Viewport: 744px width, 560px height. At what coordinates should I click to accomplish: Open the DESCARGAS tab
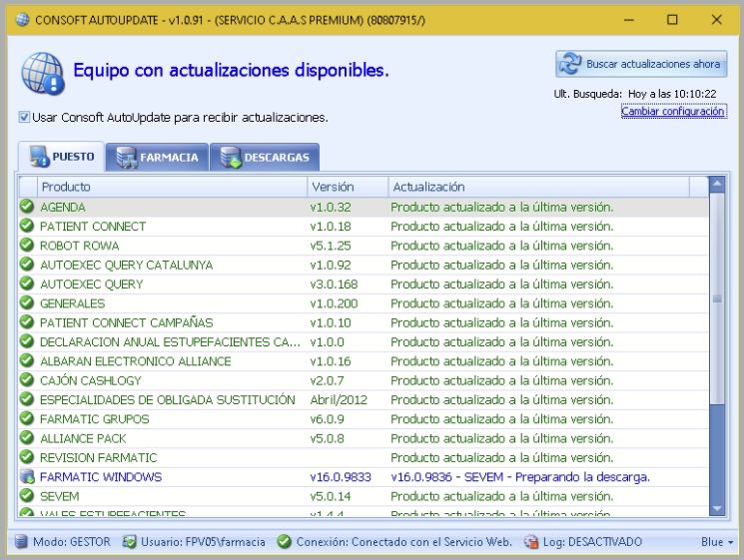coord(265,157)
